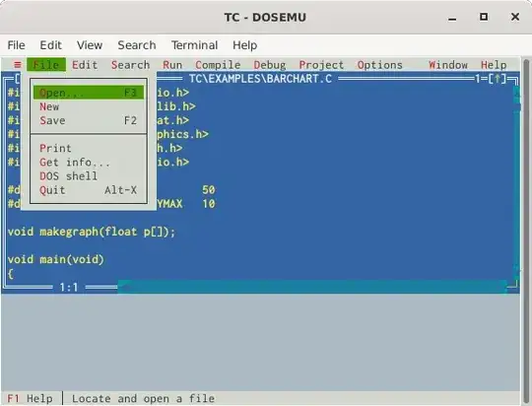Open the terminal Search menu

pyautogui.click(x=137, y=45)
